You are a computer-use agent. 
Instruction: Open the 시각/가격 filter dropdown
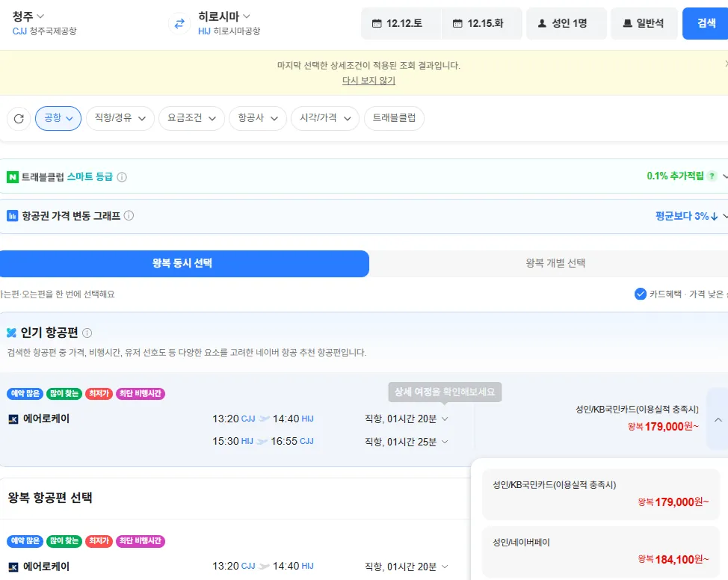tap(325, 118)
